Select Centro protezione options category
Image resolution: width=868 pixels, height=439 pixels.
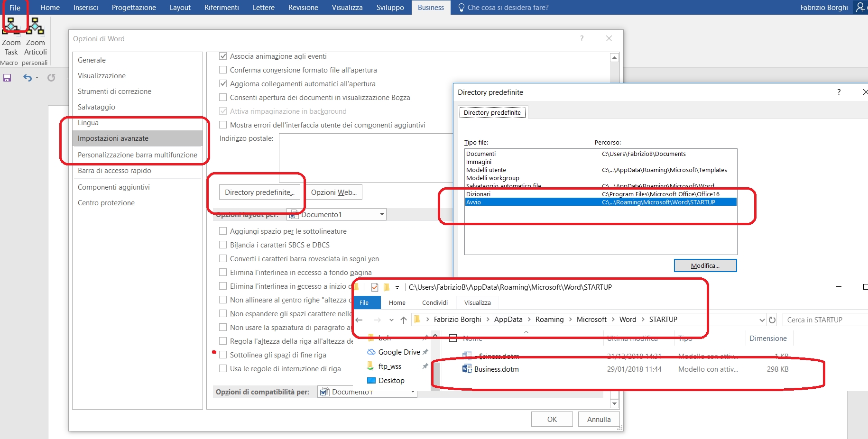pos(138,203)
